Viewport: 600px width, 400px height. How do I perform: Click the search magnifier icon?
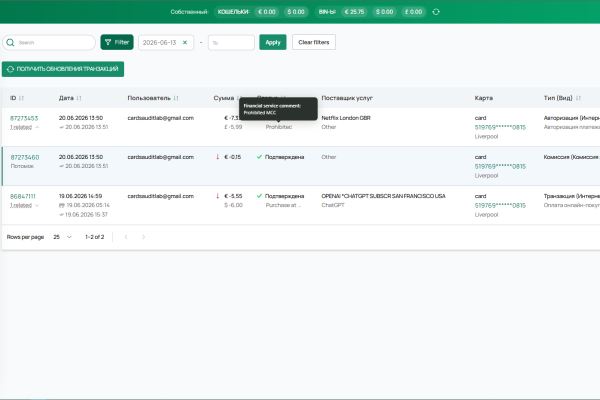(10, 42)
